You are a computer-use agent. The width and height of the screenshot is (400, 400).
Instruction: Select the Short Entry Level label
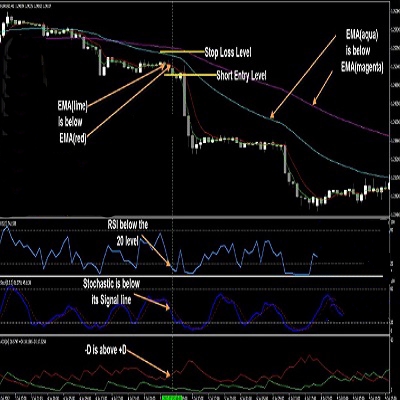[241, 76]
